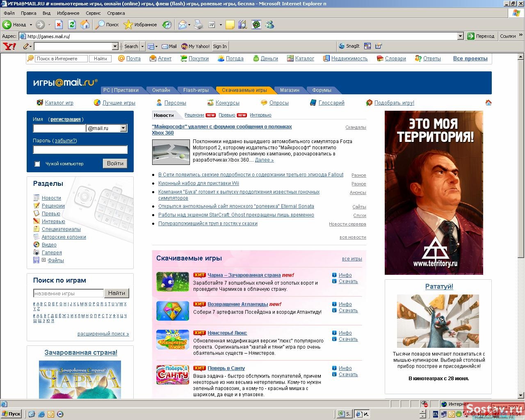Click the регистрация link
The width and height of the screenshot is (525, 420).
66,119
